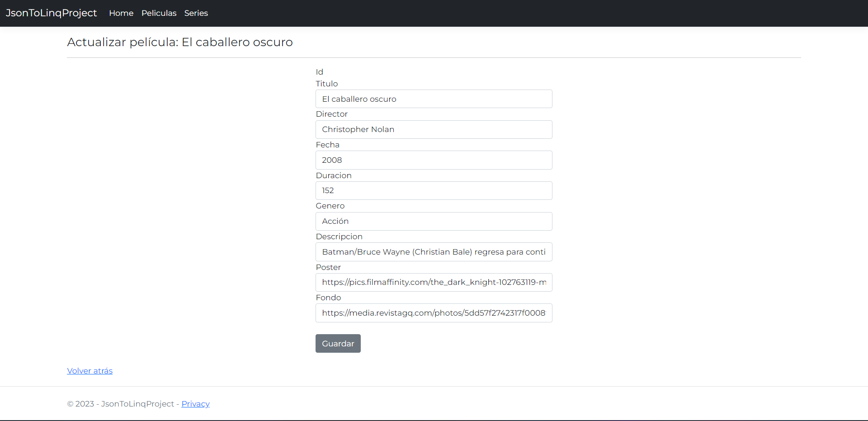Viewport: 868px width, 421px height.
Task: Select the Poster URL input field
Action: pyautogui.click(x=433, y=282)
